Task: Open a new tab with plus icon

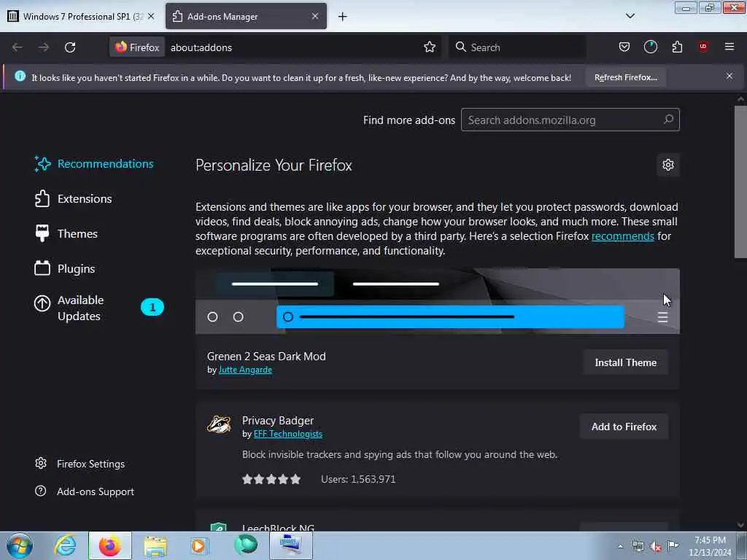Action: click(x=343, y=17)
